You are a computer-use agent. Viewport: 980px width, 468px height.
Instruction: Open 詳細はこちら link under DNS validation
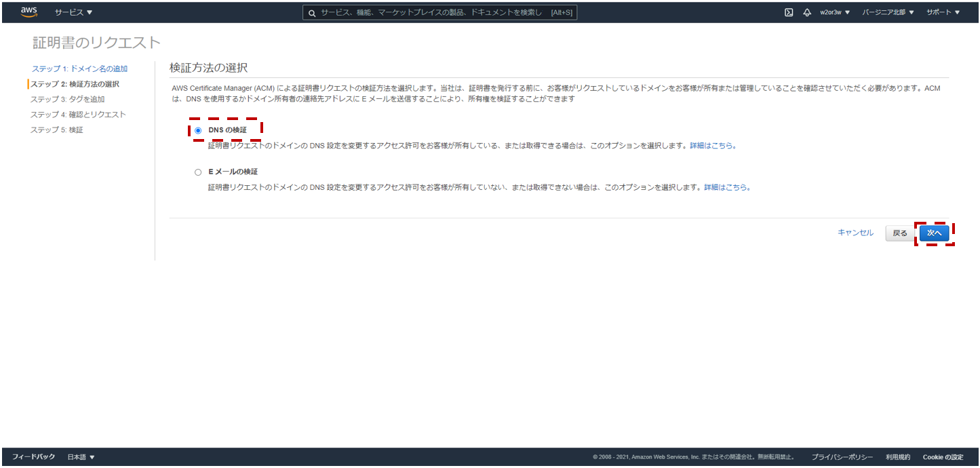coord(713,145)
